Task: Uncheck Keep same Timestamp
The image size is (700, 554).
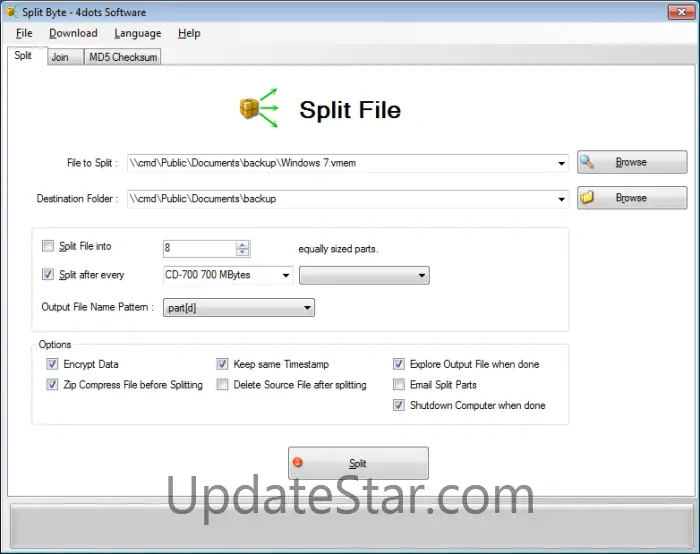Action: [222, 364]
